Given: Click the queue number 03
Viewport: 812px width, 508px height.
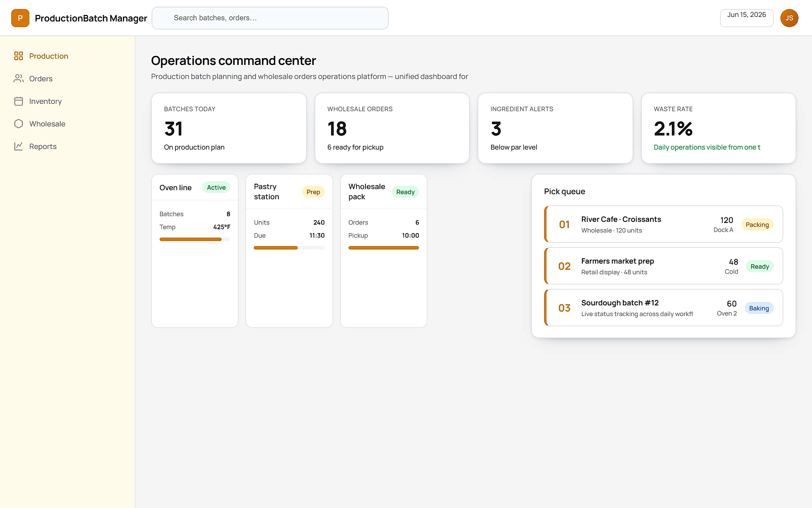Looking at the screenshot, I should (564, 308).
